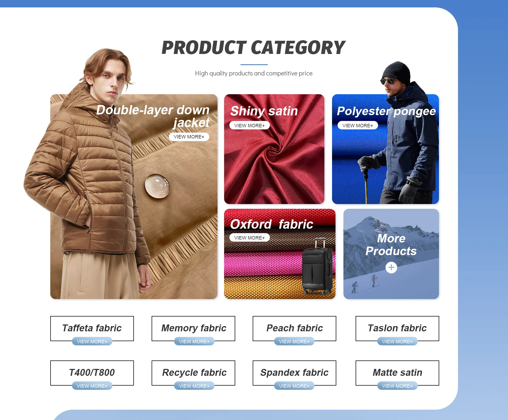The width and height of the screenshot is (508, 420).
Task: Click View More under Taslon fabric
Action: (x=397, y=341)
